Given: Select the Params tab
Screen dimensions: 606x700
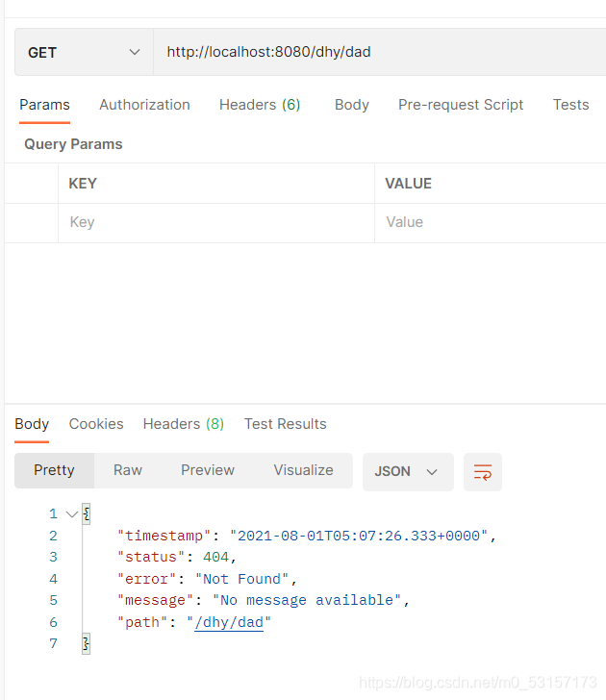Looking at the screenshot, I should [x=44, y=105].
